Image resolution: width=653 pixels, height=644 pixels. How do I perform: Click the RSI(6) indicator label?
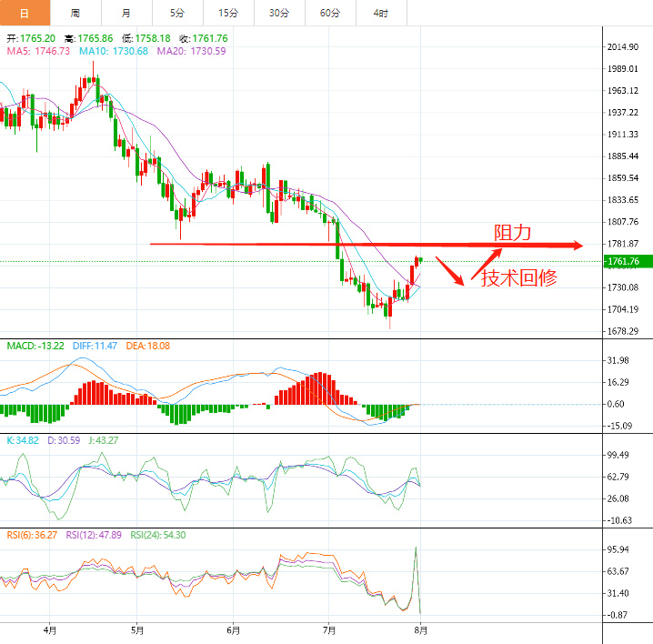pyautogui.click(x=32, y=535)
